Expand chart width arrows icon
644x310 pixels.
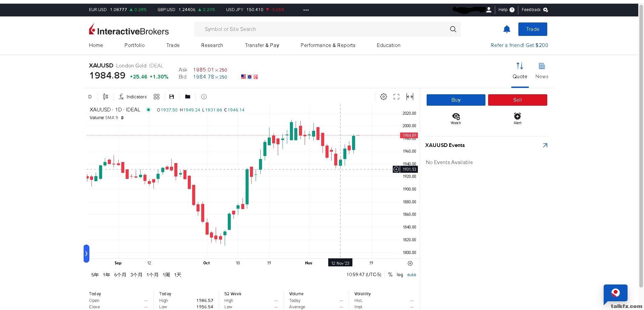pos(410,97)
